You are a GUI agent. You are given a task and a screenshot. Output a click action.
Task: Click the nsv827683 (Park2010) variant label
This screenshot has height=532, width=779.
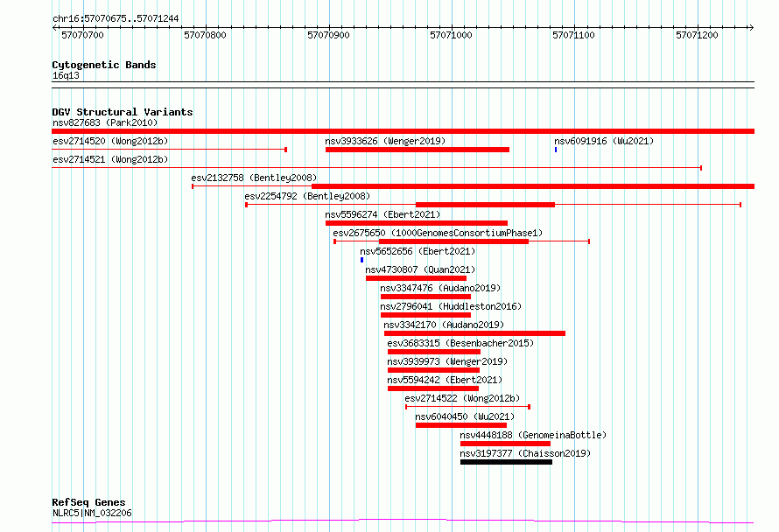(x=105, y=122)
